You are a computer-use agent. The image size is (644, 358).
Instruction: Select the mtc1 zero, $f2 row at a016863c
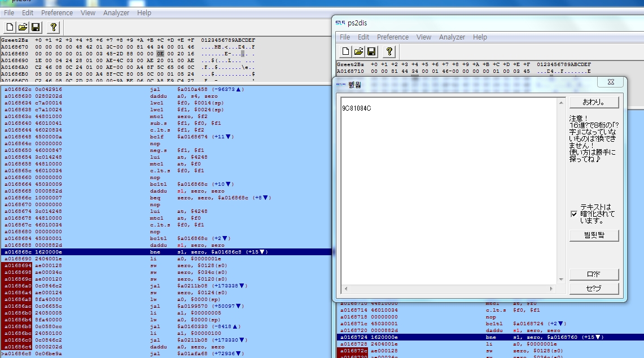pos(166,116)
